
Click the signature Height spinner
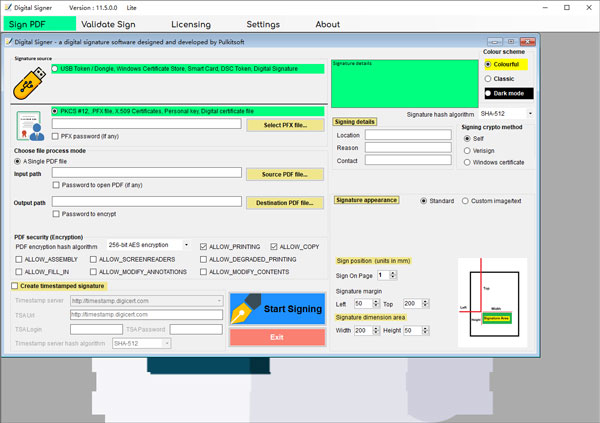tap(416, 330)
